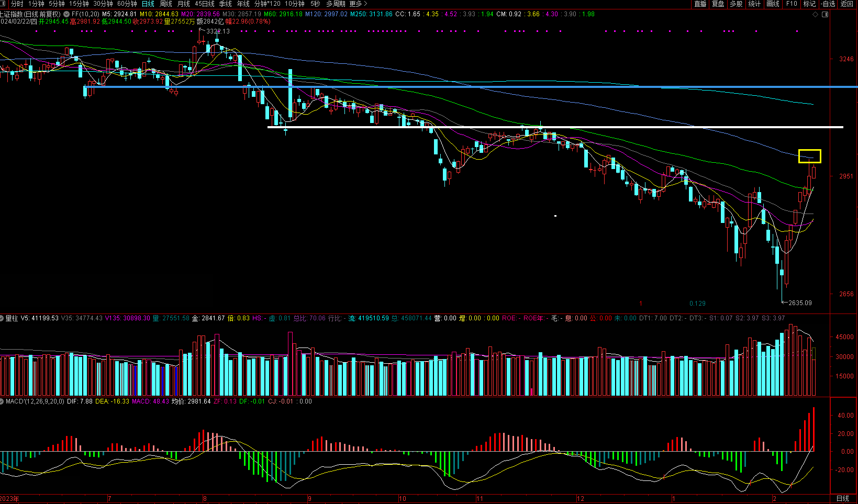The image size is (858, 504).
Task: Select the 60分钟 period tab
Action: tap(127, 4)
